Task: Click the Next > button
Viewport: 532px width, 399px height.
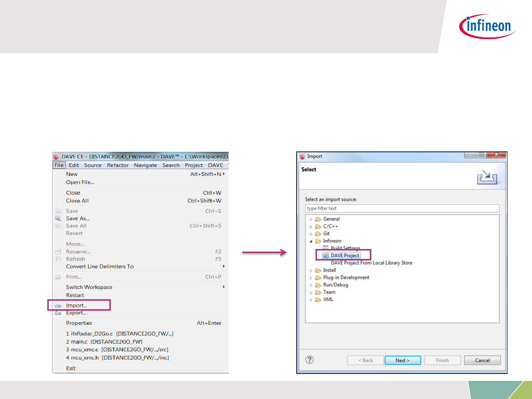Action: coord(403,360)
